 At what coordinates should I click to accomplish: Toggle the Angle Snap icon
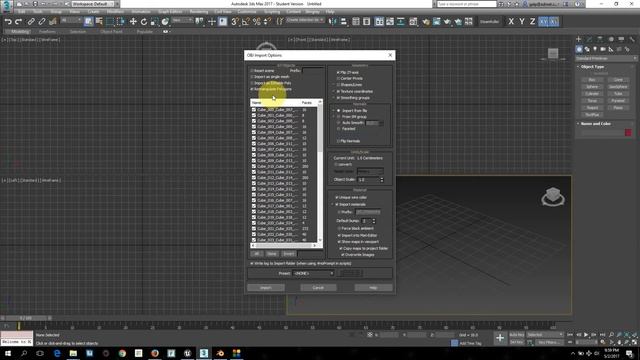(x=246, y=22)
